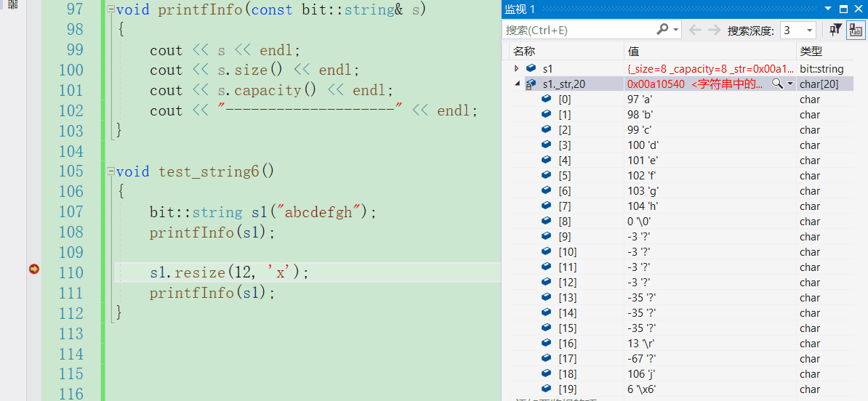Click the cube icon for element [0]
Image resolution: width=868 pixels, height=401 pixels.
tap(547, 99)
